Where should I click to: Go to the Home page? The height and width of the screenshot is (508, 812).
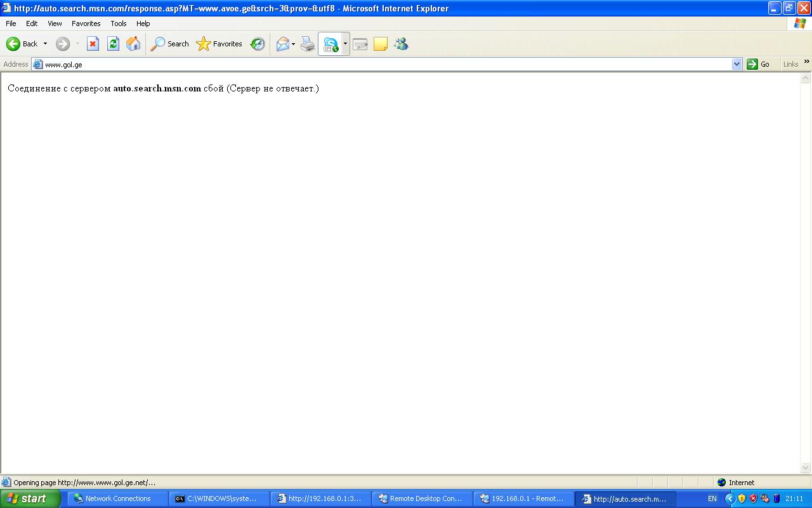[133, 44]
